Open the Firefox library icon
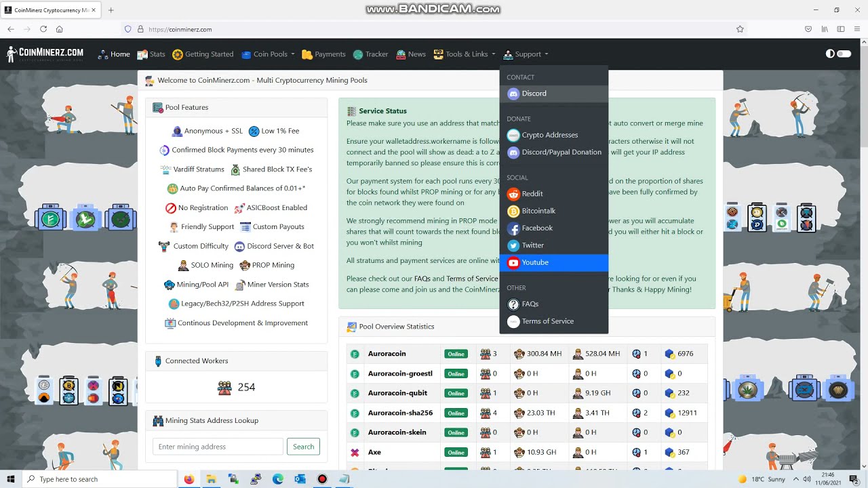Image resolution: width=868 pixels, height=488 pixels. (825, 29)
